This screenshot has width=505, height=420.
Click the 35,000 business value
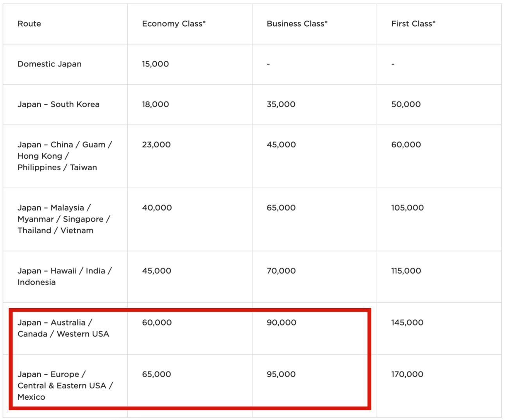(x=281, y=104)
